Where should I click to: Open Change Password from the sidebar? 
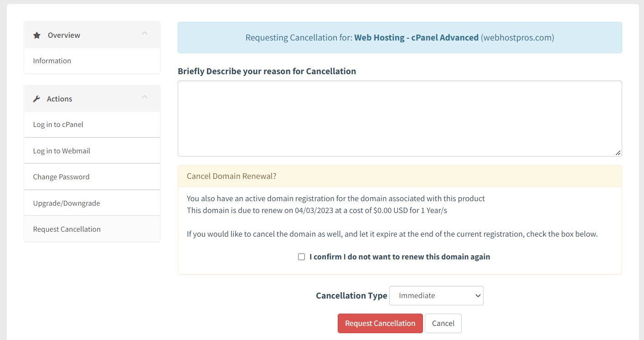(x=61, y=177)
